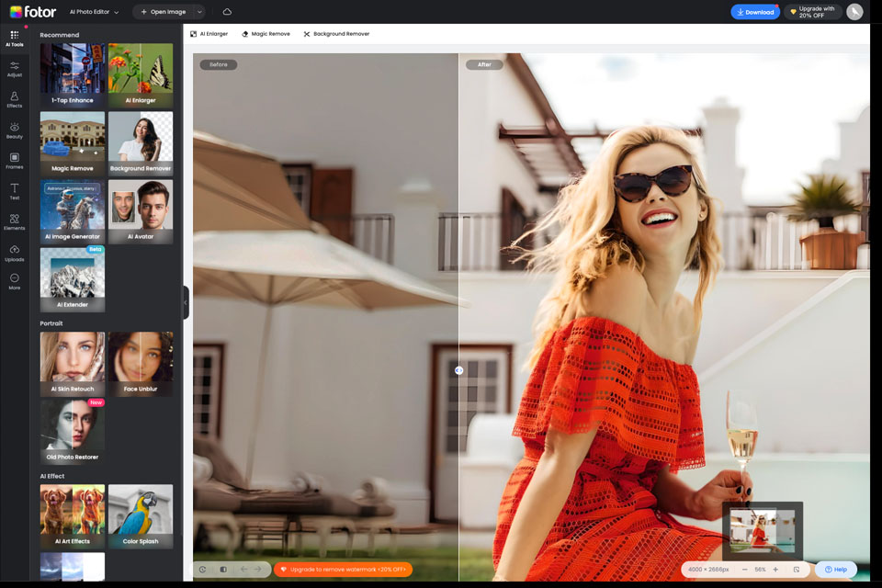This screenshot has width=882, height=588.
Task: Zoom out with the minus icon
Action: click(x=745, y=570)
